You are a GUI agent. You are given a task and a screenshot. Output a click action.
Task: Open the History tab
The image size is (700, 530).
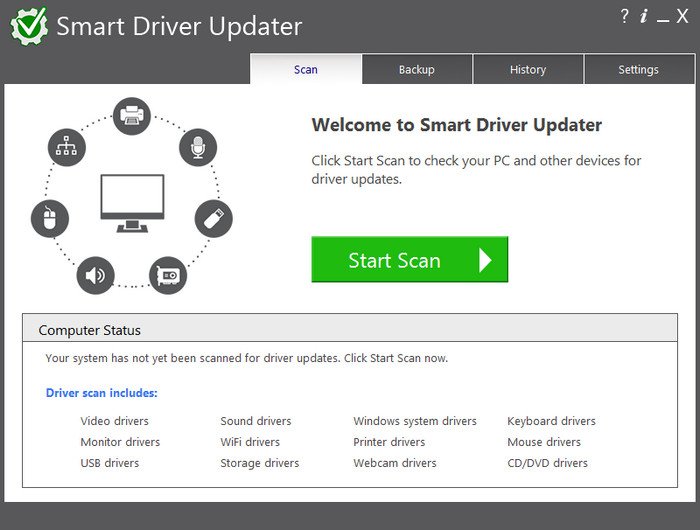(528, 69)
